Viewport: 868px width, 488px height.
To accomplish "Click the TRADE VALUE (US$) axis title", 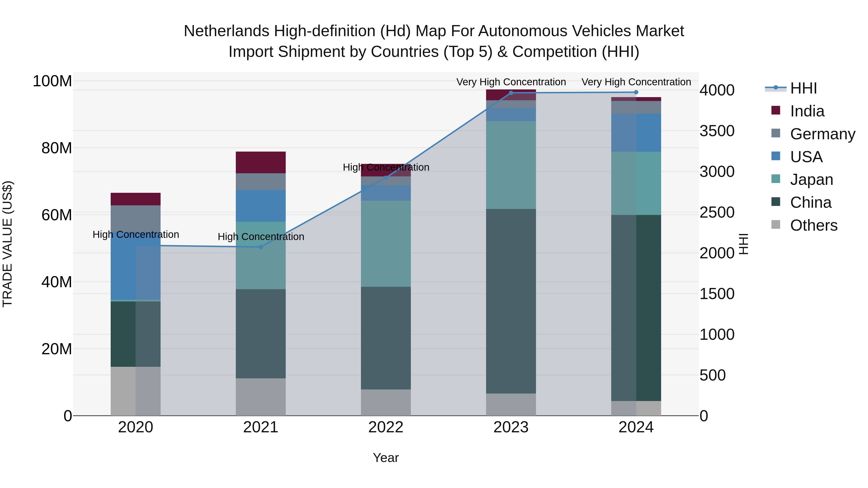I will pyautogui.click(x=7, y=244).
